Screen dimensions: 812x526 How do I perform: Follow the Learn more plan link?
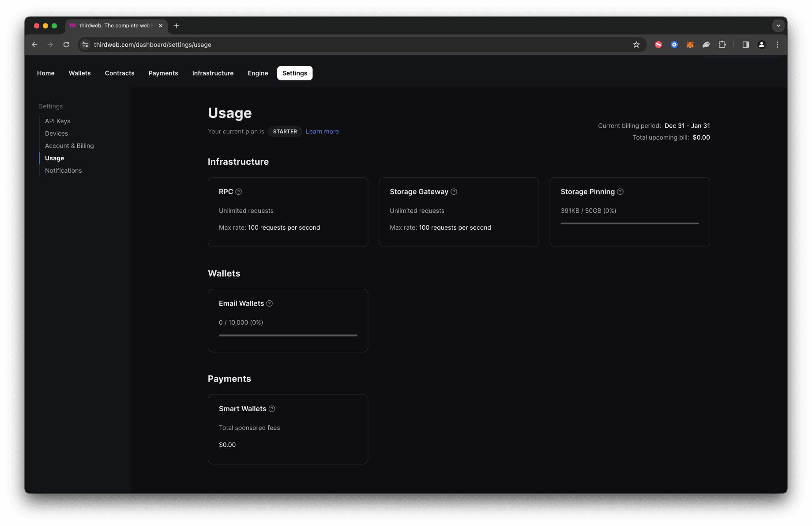(x=322, y=132)
